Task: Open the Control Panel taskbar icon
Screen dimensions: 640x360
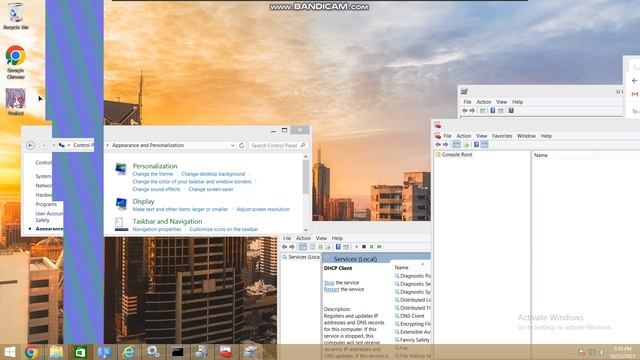Action: point(104,352)
